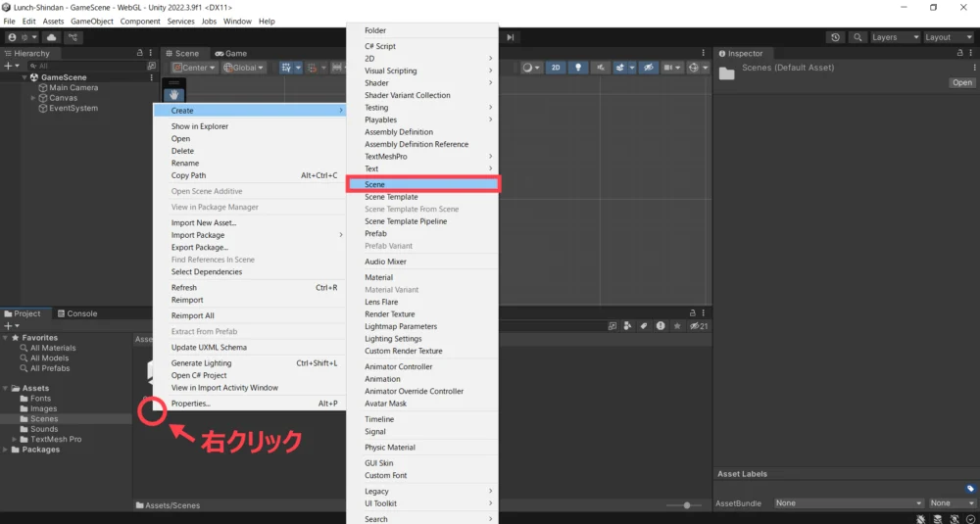Choose Prefab in the Create submenu

tap(422, 233)
